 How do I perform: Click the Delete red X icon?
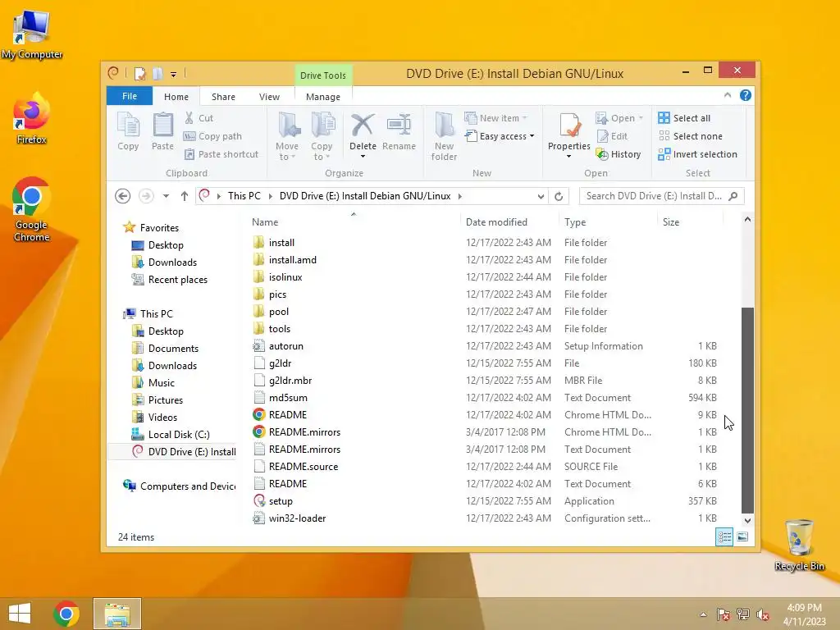(363, 125)
